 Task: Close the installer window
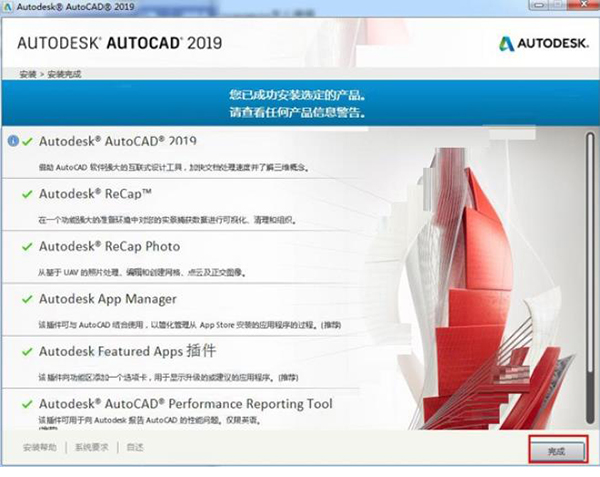pos(584,5)
